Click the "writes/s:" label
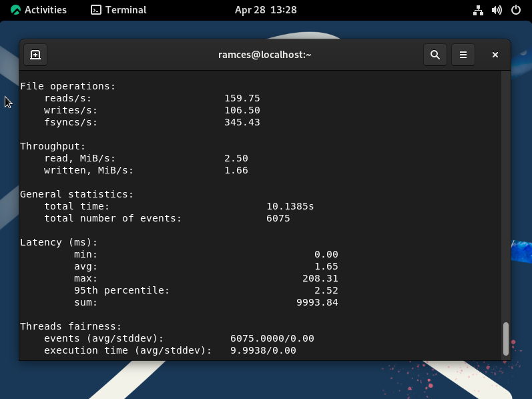This screenshot has height=399, width=532. 71,110
